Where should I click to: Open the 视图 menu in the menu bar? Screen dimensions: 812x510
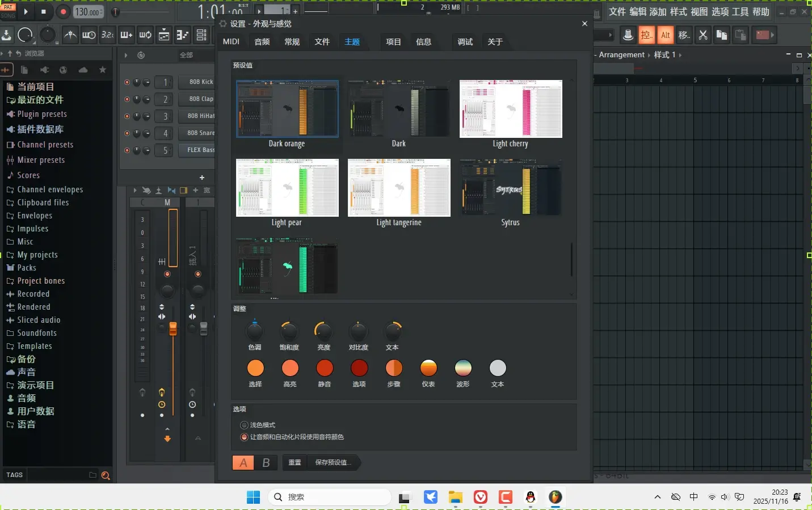[x=699, y=11]
